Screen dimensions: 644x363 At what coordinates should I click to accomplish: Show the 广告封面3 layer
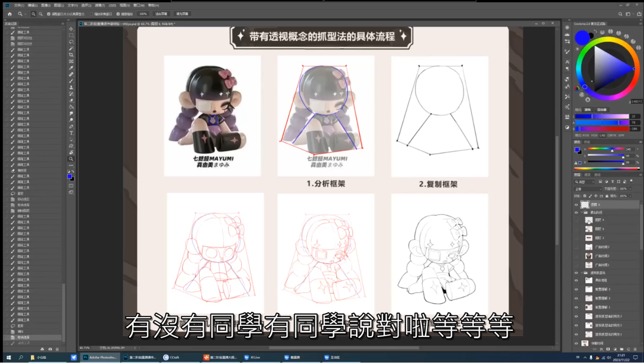pos(576,247)
